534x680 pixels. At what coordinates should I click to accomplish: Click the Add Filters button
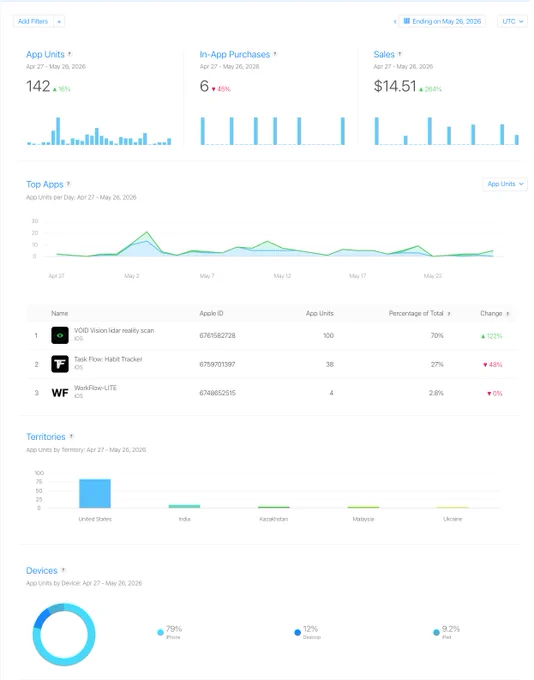click(33, 21)
